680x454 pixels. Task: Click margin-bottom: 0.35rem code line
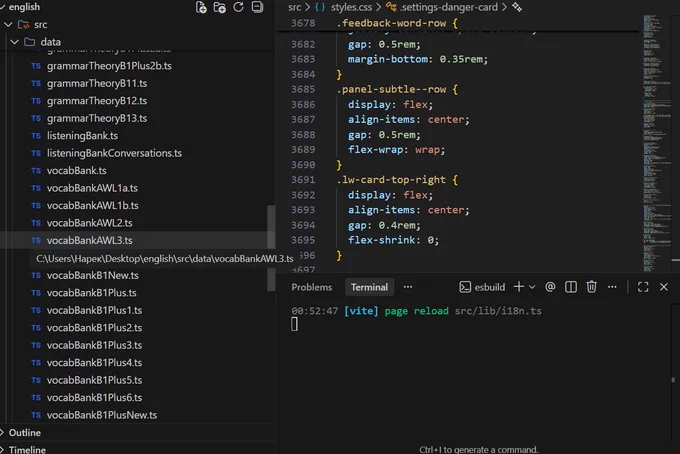point(418,59)
